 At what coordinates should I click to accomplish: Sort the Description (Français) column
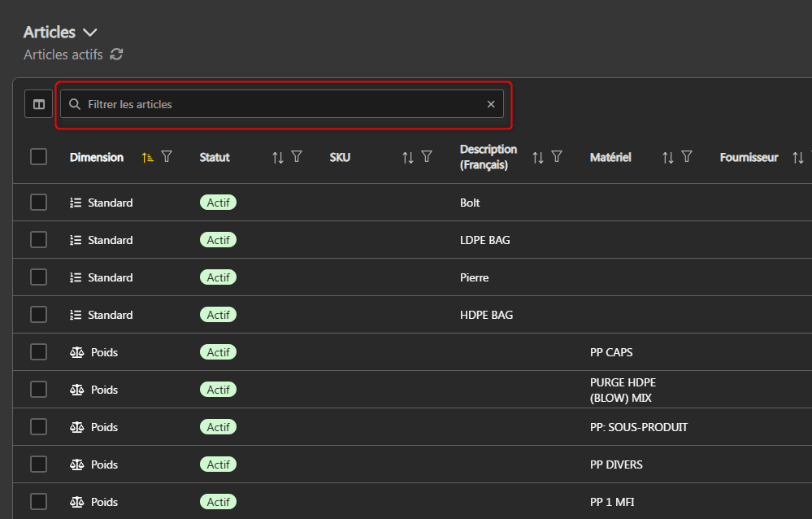click(x=538, y=157)
